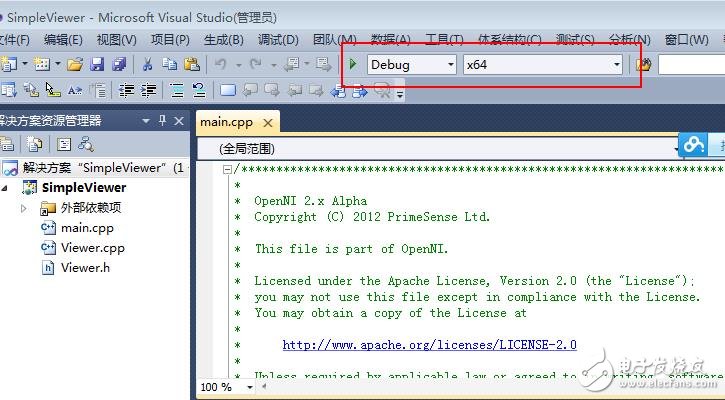This screenshot has width=725, height=400.
Task: Click the Undo arrow icon
Action: click(221, 64)
